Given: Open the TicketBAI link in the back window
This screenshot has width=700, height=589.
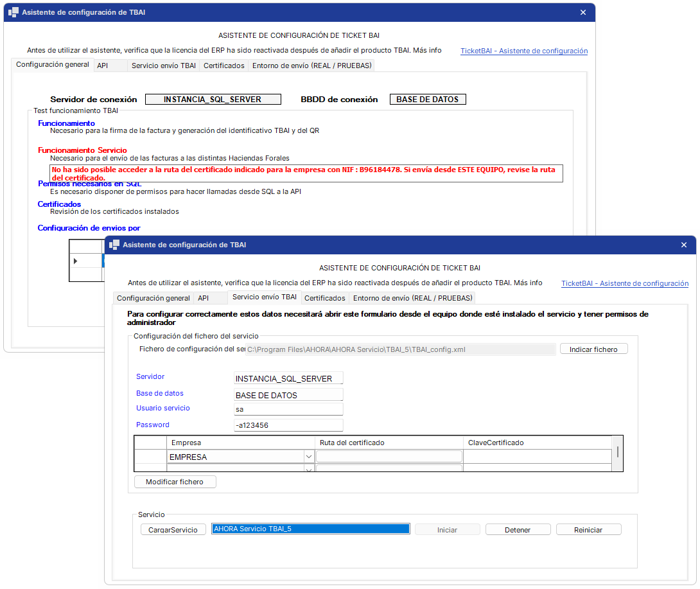Looking at the screenshot, I should click(524, 51).
